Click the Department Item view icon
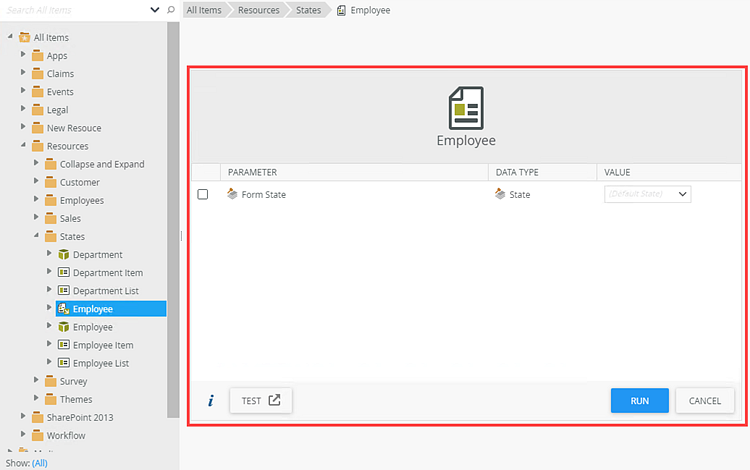750x470 pixels. pyautogui.click(x=63, y=273)
